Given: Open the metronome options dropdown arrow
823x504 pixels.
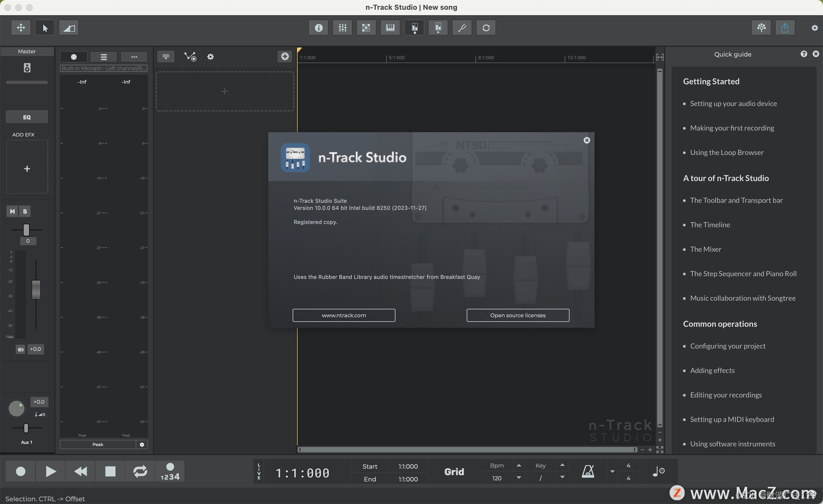Looking at the screenshot, I should click(612, 472).
